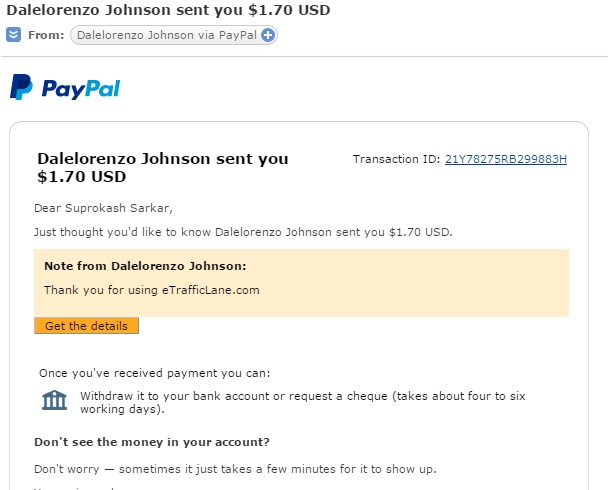Viewport: 608px width, 490px height.
Task: Click the bold sent you $1.70 USD heading
Action: [x=162, y=167]
